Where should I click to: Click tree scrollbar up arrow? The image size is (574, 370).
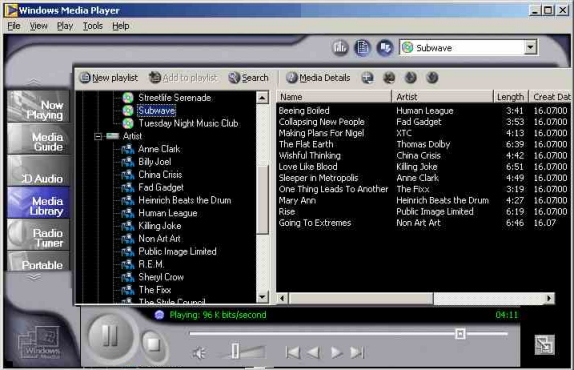point(262,98)
